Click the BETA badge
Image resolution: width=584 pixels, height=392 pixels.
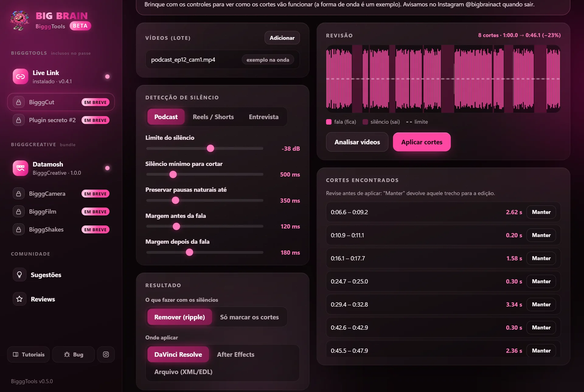tap(80, 26)
